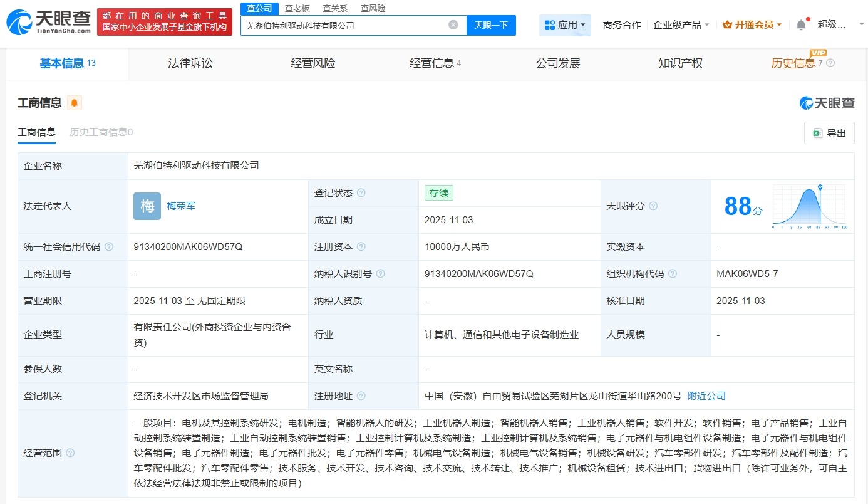Click the question mark icon beside 天眼评分

click(652, 206)
